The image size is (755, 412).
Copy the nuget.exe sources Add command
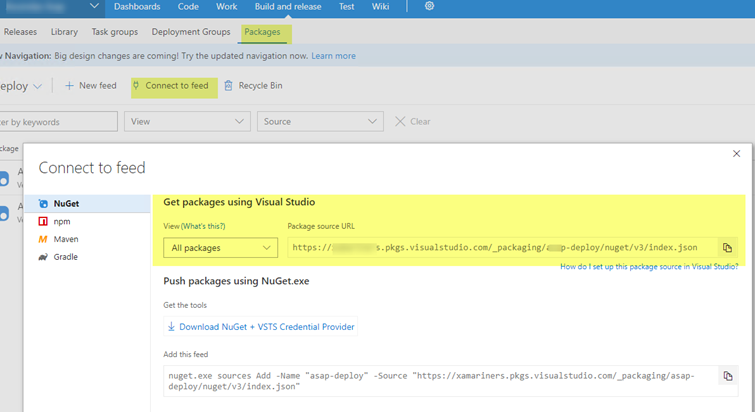728,376
